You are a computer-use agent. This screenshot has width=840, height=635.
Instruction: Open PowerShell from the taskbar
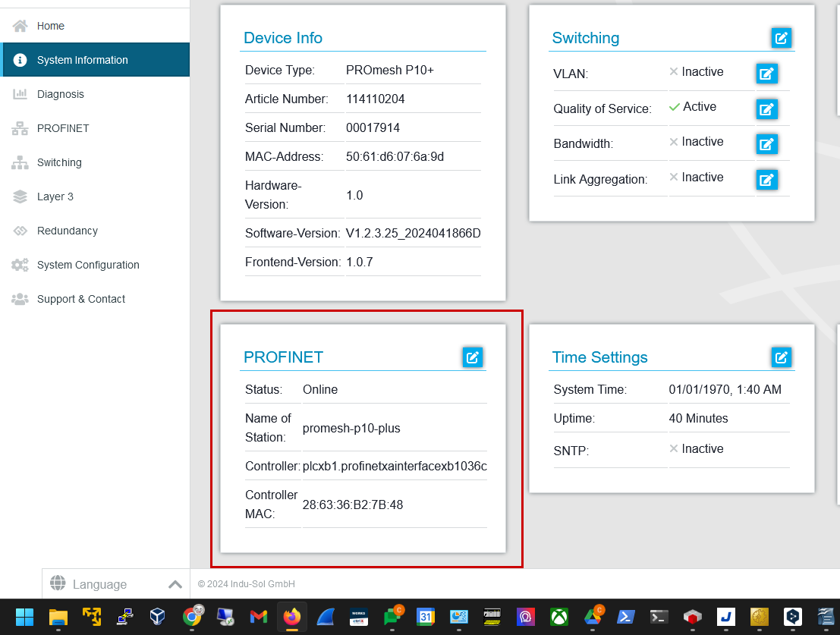click(x=625, y=617)
